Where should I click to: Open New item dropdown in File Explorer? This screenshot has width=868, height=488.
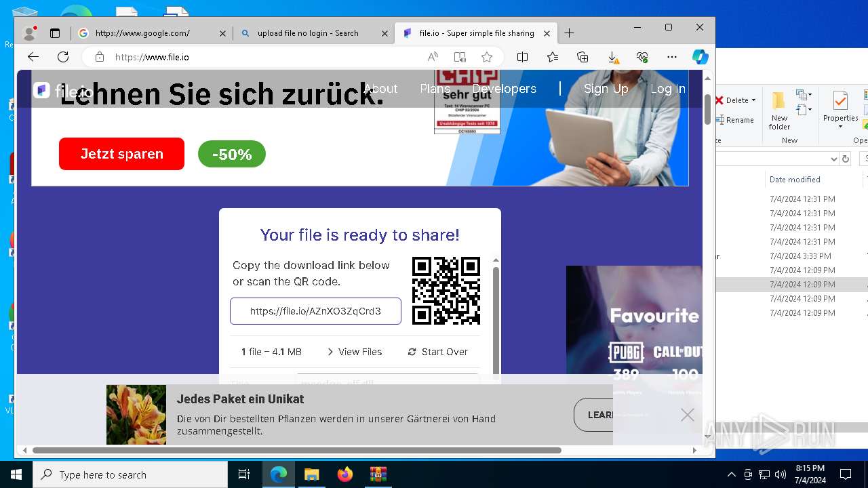pyautogui.click(x=804, y=95)
